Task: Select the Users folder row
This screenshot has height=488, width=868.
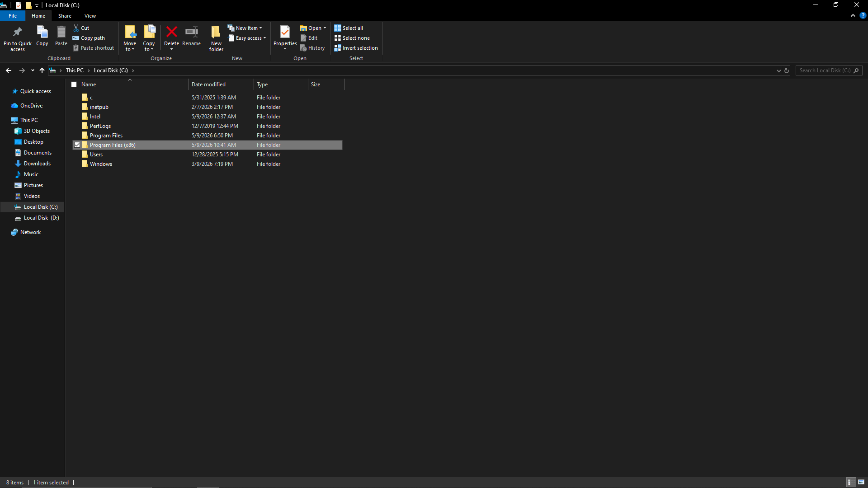Action: pyautogui.click(x=207, y=155)
